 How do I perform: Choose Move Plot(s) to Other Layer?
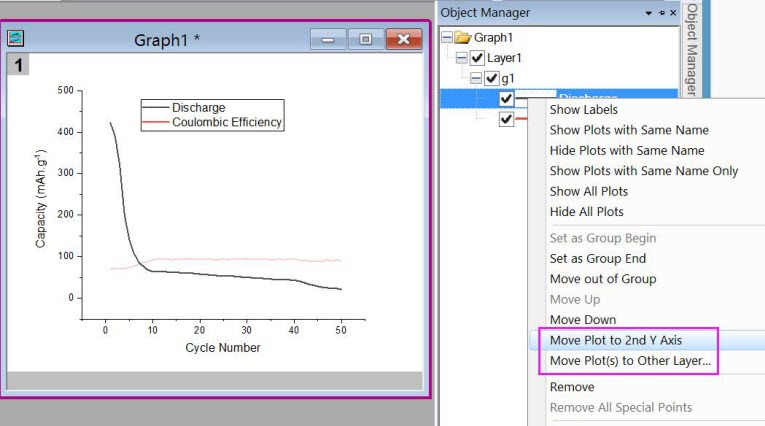630,360
